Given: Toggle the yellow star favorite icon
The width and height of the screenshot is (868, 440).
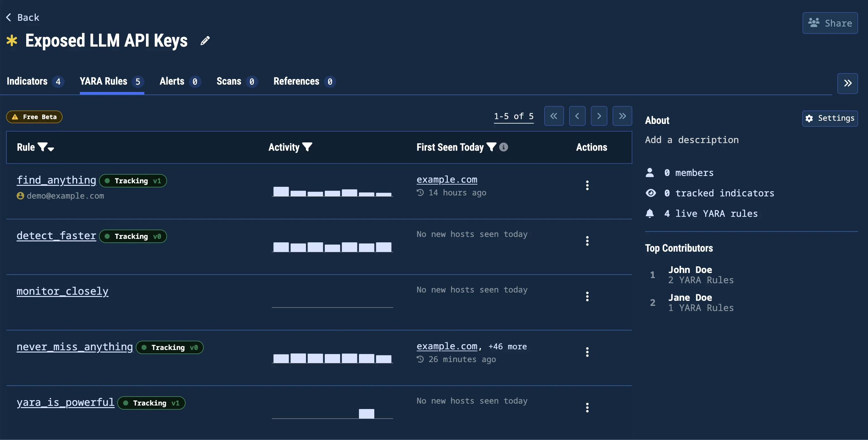Looking at the screenshot, I should pyautogui.click(x=12, y=41).
